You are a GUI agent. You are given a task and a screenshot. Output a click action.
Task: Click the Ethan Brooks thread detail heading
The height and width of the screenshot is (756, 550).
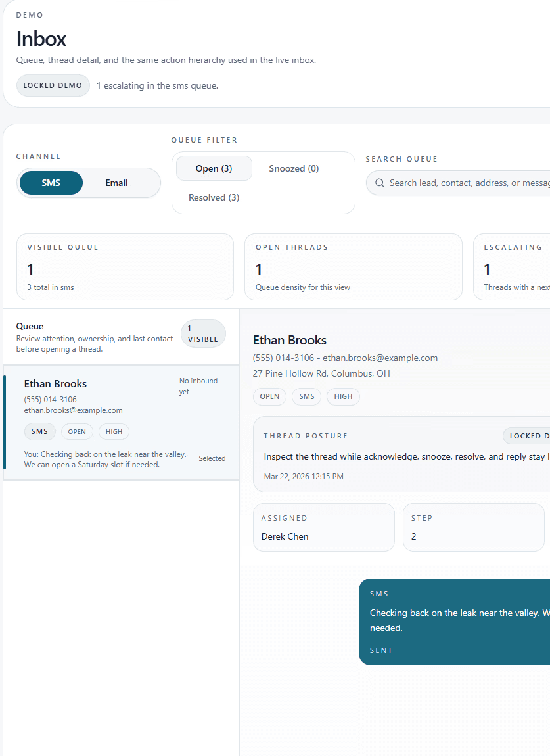[290, 340]
